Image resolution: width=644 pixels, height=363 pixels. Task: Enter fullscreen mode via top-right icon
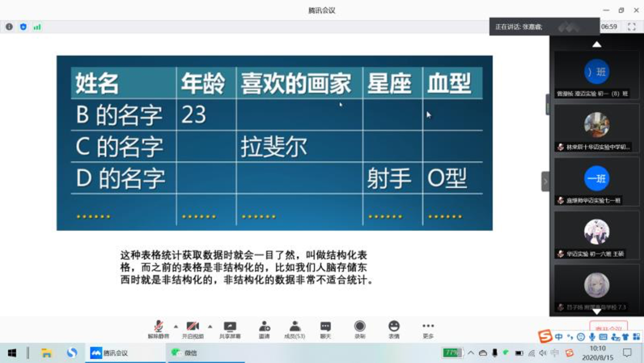(x=631, y=27)
